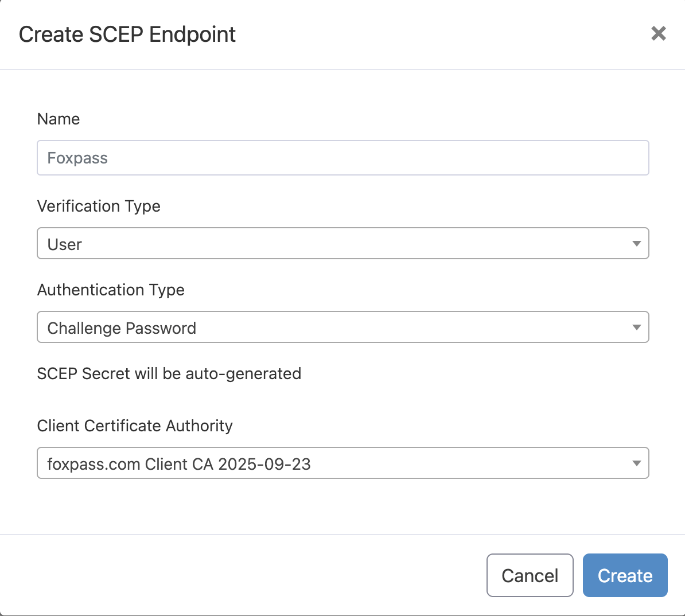Click the Create button
685x616 pixels.
(x=625, y=575)
